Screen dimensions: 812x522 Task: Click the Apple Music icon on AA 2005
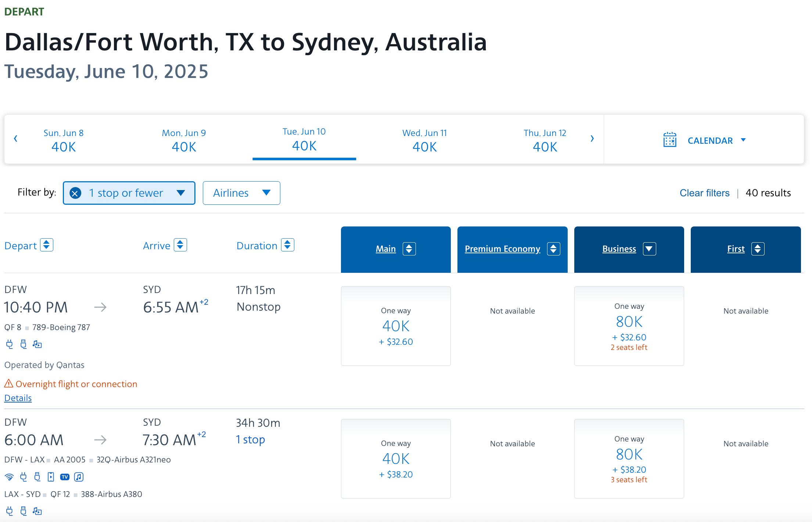(x=79, y=477)
